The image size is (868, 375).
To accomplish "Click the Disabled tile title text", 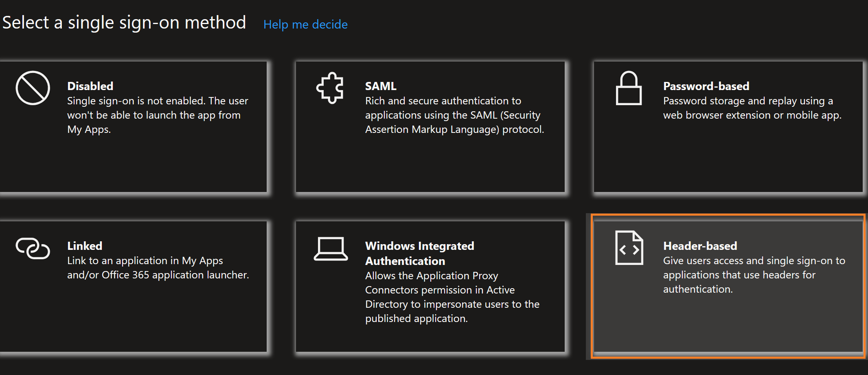I will tap(90, 86).
